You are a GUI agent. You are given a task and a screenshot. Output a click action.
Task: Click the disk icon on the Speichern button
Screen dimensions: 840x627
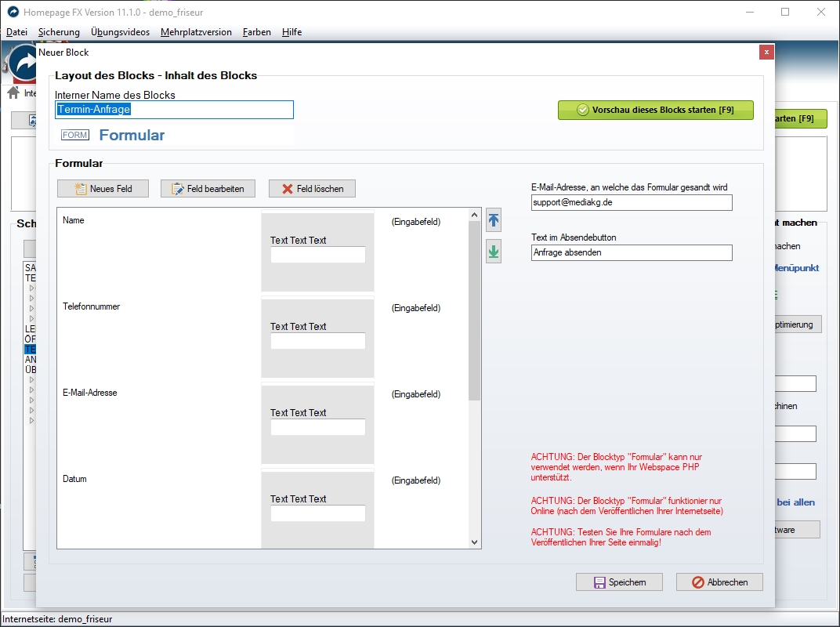(x=599, y=582)
